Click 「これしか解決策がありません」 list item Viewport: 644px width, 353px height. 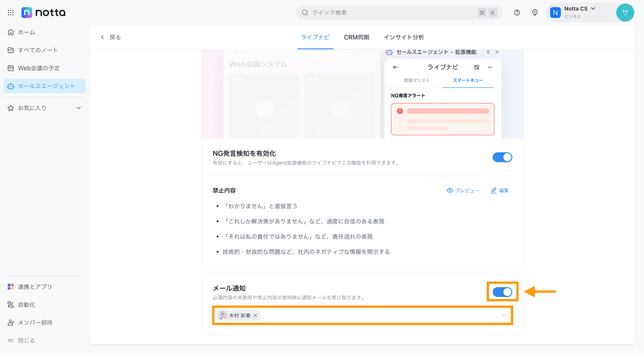pos(303,221)
